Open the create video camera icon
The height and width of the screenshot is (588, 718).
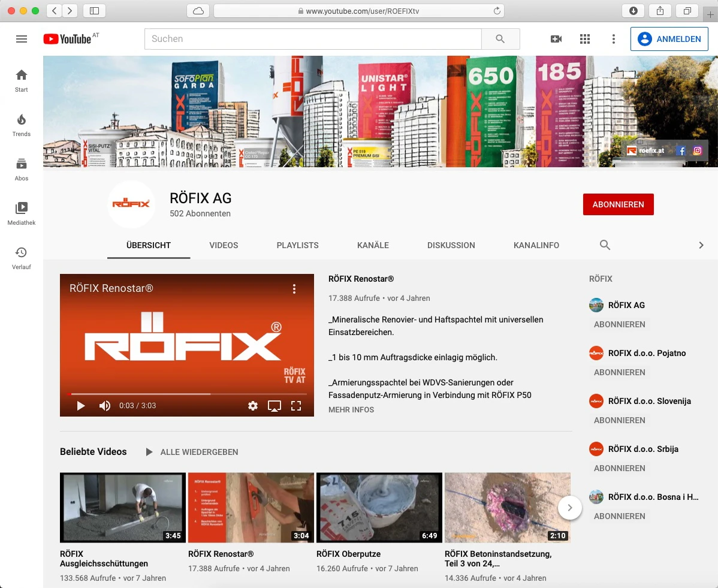(556, 39)
